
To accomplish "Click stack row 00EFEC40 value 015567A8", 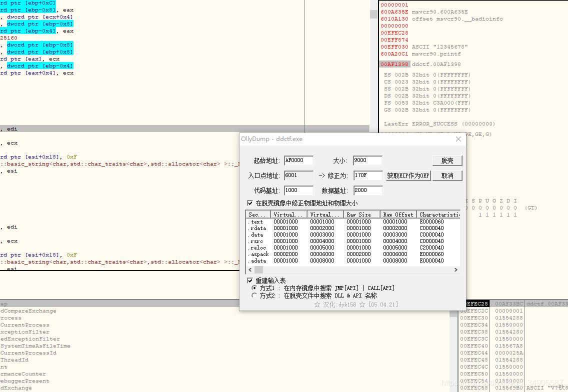I will click(x=509, y=346).
